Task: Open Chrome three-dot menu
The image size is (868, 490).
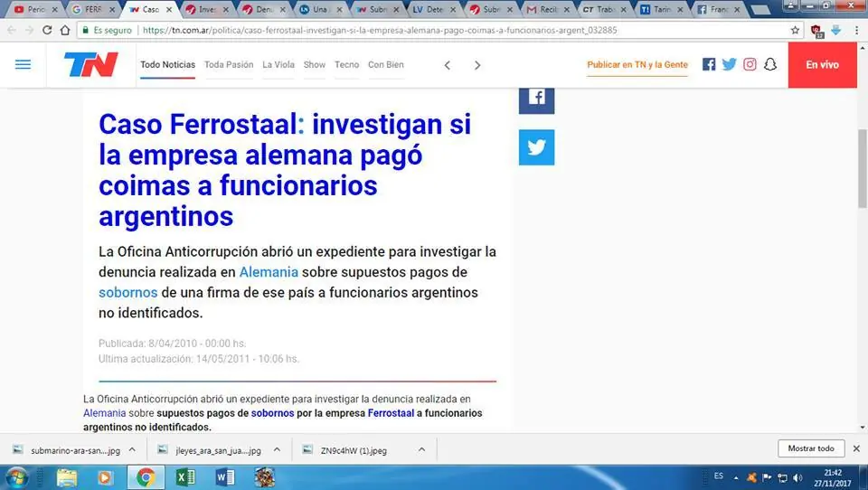Action: pos(856,30)
